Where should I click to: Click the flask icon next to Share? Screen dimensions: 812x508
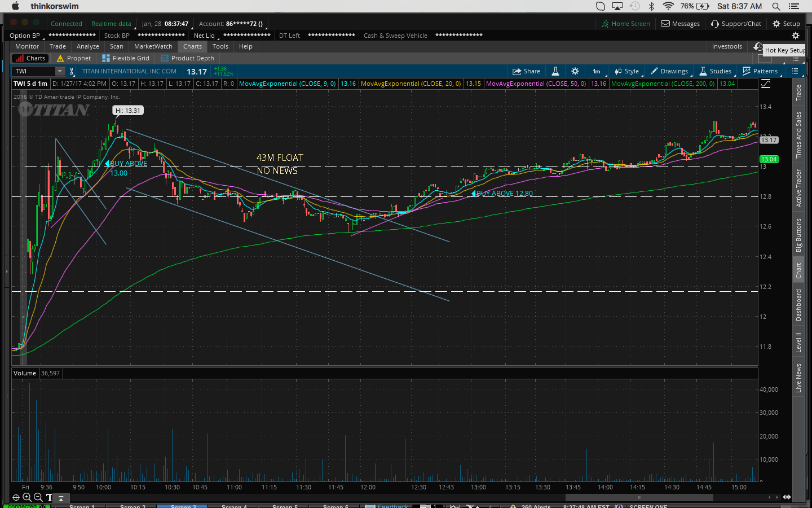555,71
